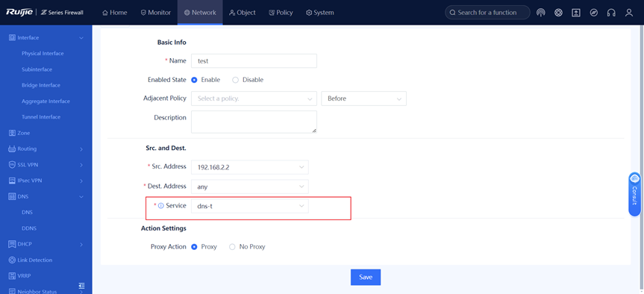Open the Consult floating widget
The height and width of the screenshot is (294, 644).
(634, 194)
